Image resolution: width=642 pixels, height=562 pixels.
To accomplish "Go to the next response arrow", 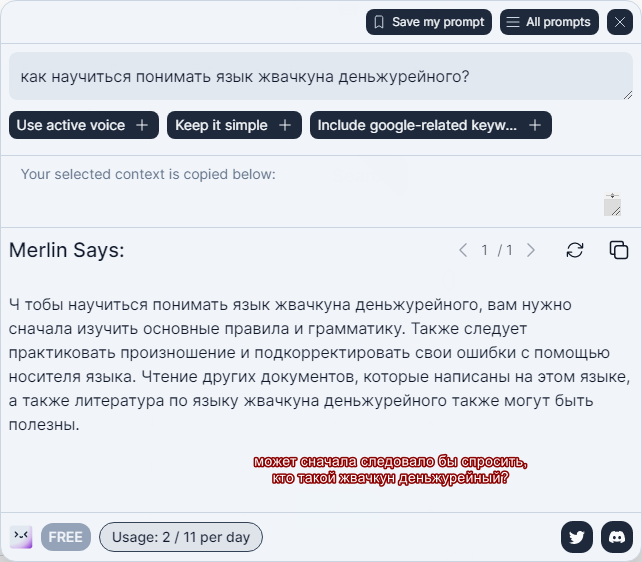I will click(531, 250).
